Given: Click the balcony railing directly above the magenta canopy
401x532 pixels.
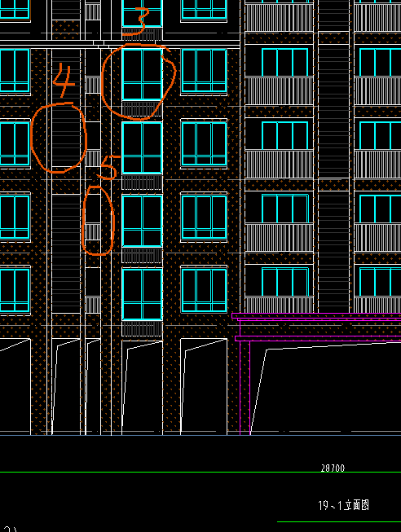Looking at the screenshot, I should 279,305.
